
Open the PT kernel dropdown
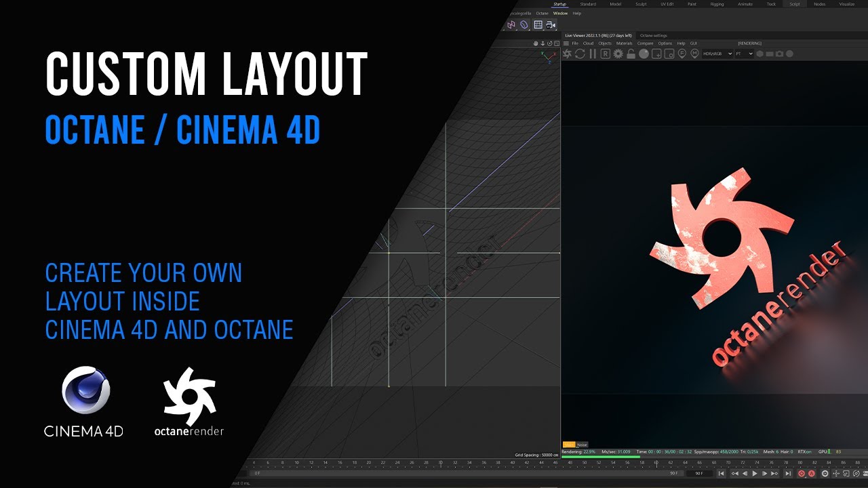coord(744,54)
